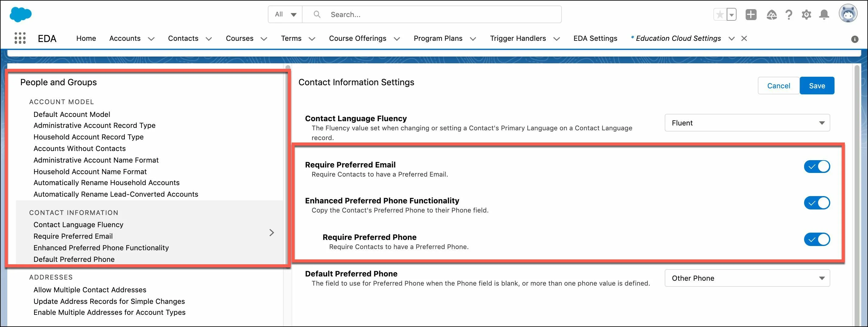Select Require Preferred Email in sidebar
This screenshot has height=327, width=868.
[73, 236]
